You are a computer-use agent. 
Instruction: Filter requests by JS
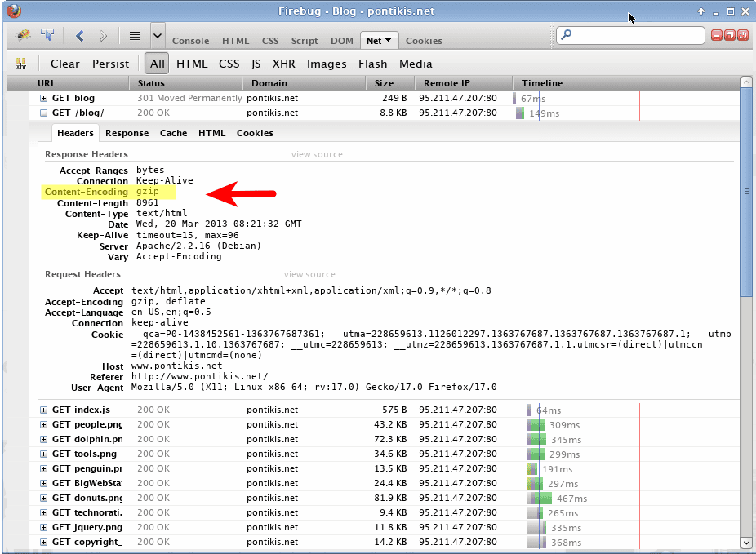click(x=256, y=64)
